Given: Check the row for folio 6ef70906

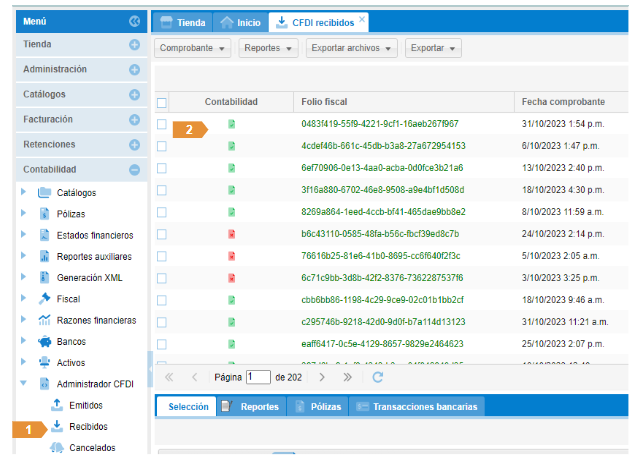Looking at the screenshot, I should pyautogui.click(x=162, y=168).
